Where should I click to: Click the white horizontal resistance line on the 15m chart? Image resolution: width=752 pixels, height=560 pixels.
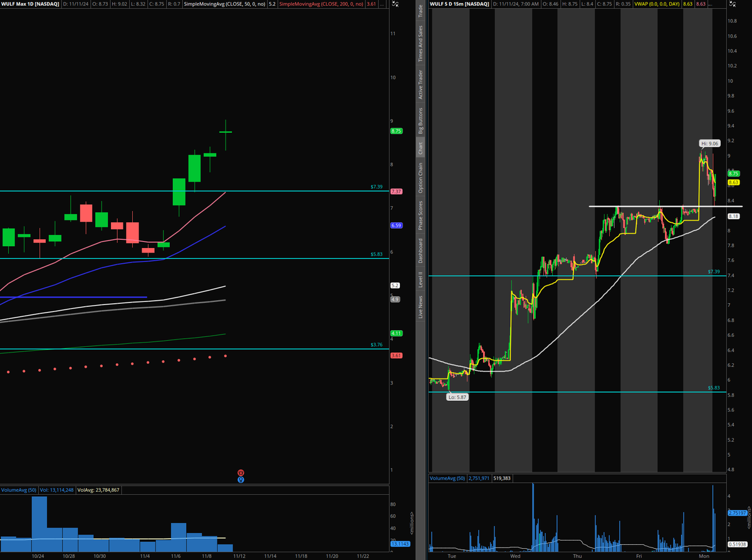tap(664, 206)
